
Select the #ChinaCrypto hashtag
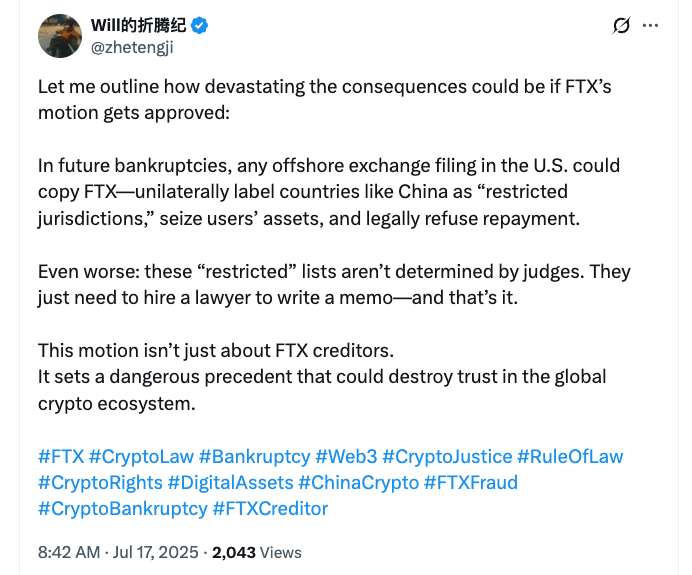(x=358, y=483)
